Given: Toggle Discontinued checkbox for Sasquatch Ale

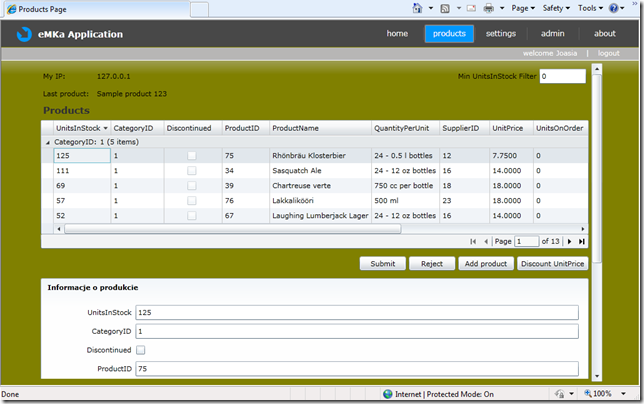Looking at the screenshot, I should 191,170.
